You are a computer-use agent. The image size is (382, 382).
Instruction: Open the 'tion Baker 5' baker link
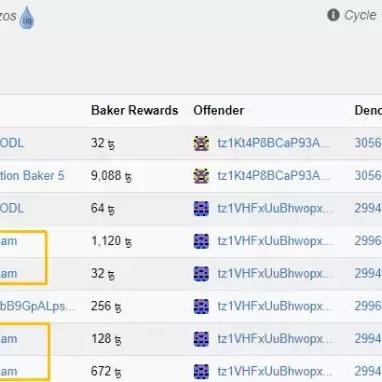(32, 176)
